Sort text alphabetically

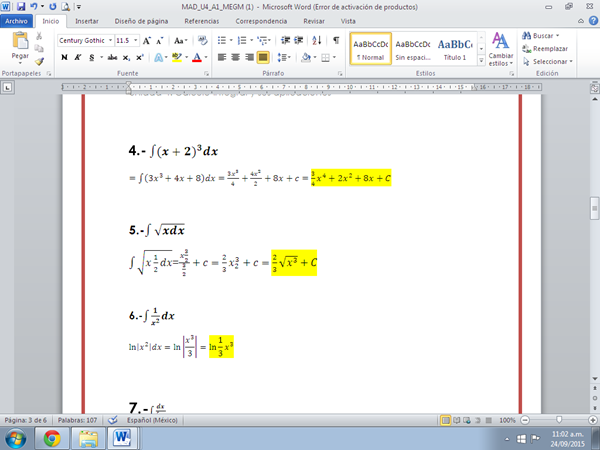tap(317, 40)
